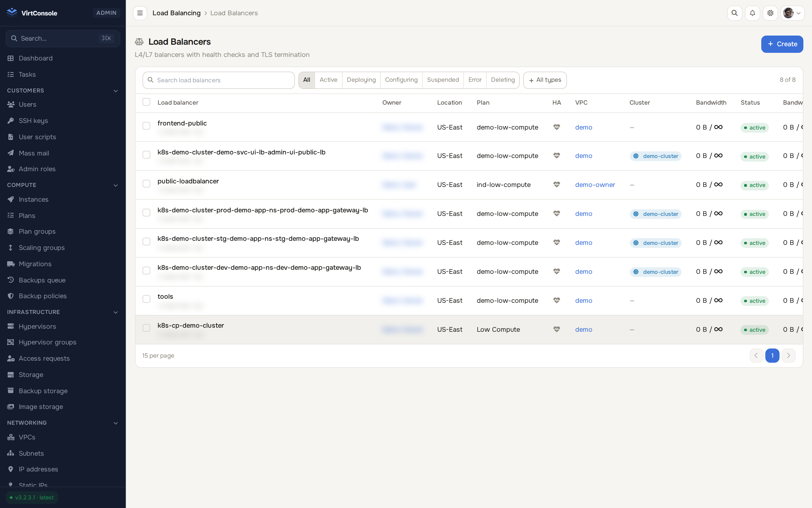
Task: Select the All status filter tab
Action: 307,80
